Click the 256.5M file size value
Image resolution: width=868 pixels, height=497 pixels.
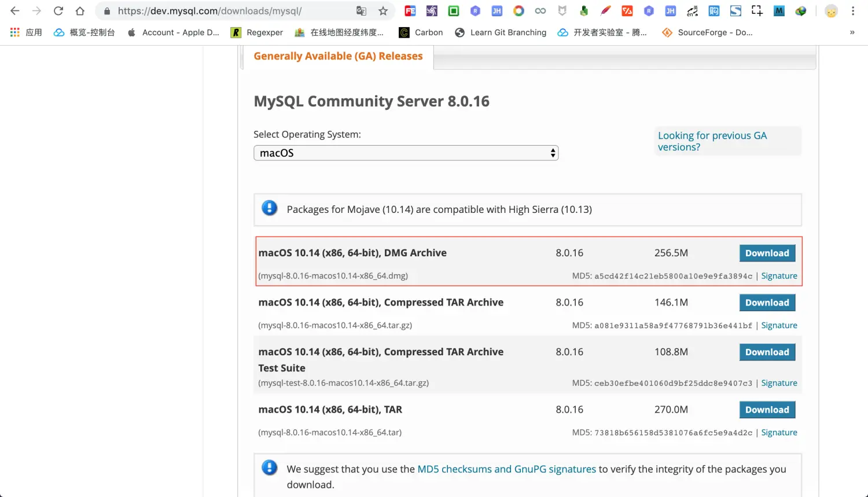click(x=671, y=253)
